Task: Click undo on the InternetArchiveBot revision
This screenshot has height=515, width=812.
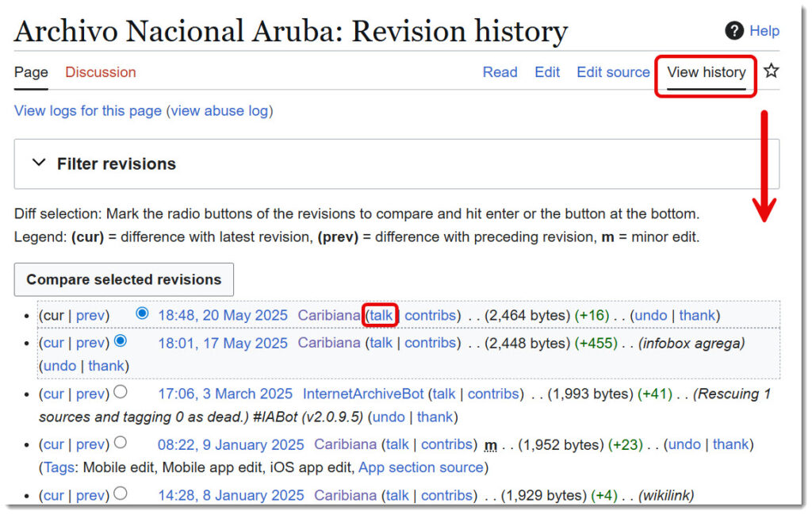Action: click(x=388, y=417)
